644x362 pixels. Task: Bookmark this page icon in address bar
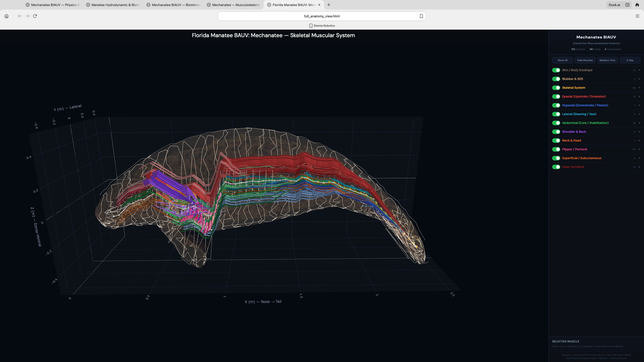[x=421, y=16]
